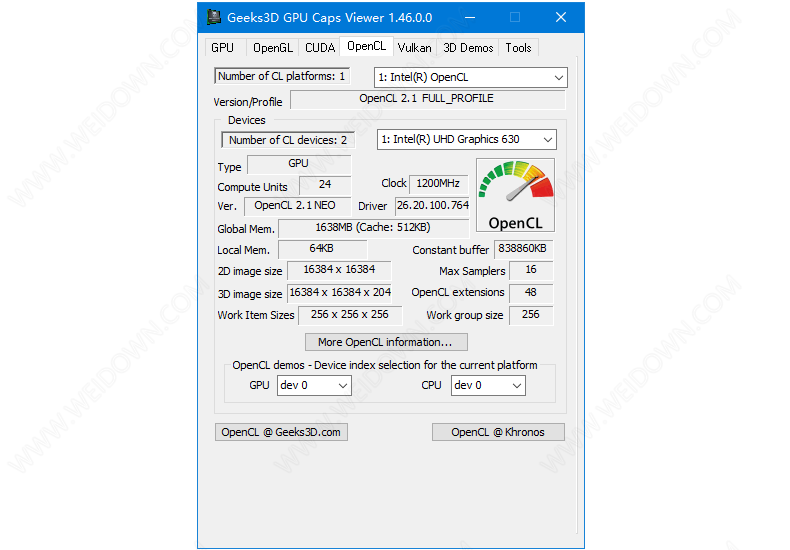The image size is (790, 550).
Task: Expand the Intel UHD Graphics 630 device dropdown
Action: tap(466, 140)
